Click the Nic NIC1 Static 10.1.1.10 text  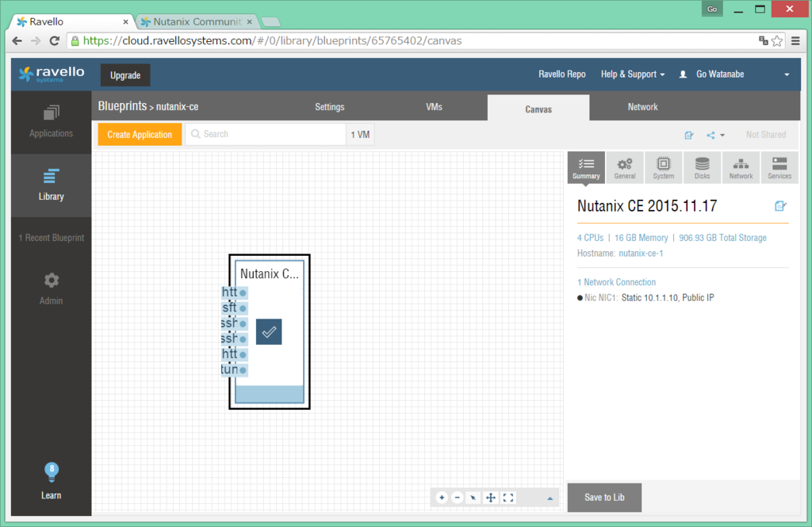645,298
